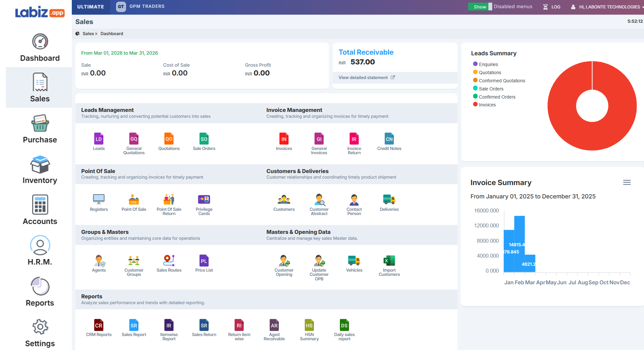The image size is (644, 351).
Task: Open the LOG link in header
Action: [x=552, y=7]
